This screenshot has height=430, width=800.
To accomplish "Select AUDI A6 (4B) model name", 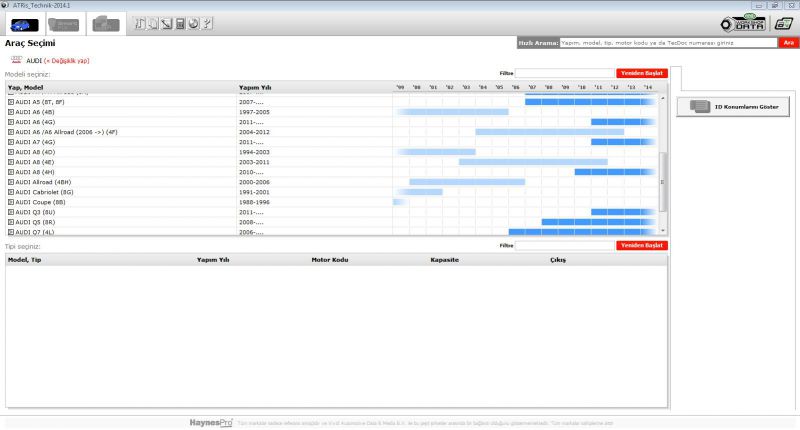I will [35, 112].
